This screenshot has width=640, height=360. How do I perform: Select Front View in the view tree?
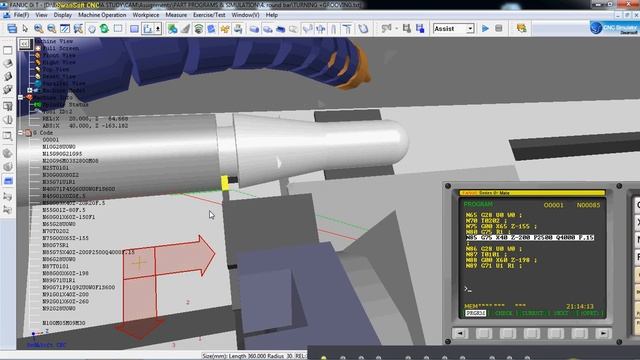(59, 55)
